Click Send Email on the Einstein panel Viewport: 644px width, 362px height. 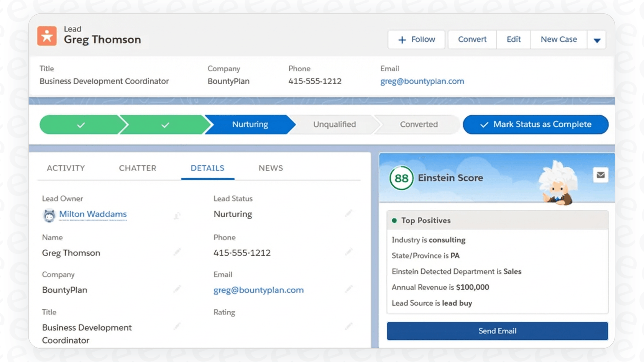click(x=497, y=331)
